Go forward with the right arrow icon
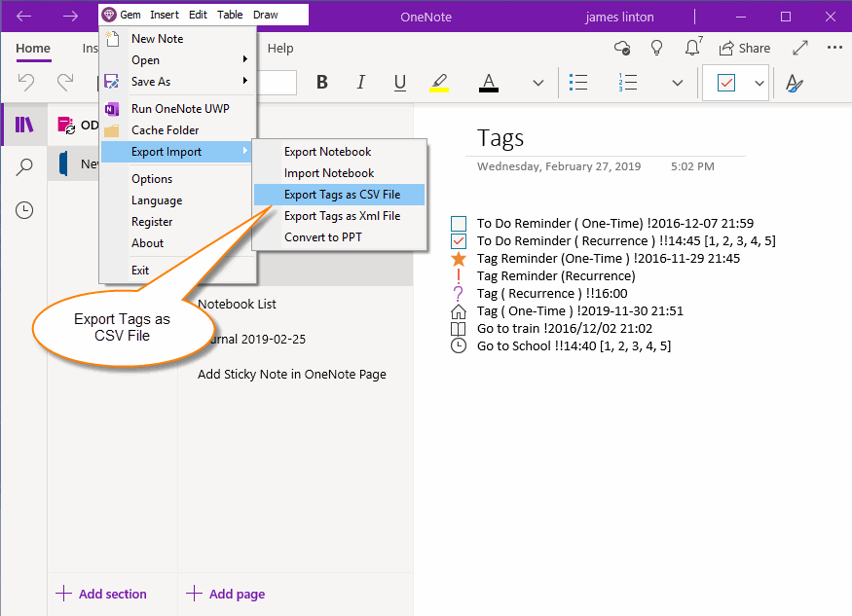Image resolution: width=852 pixels, height=616 pixels. tap(70, 17)
